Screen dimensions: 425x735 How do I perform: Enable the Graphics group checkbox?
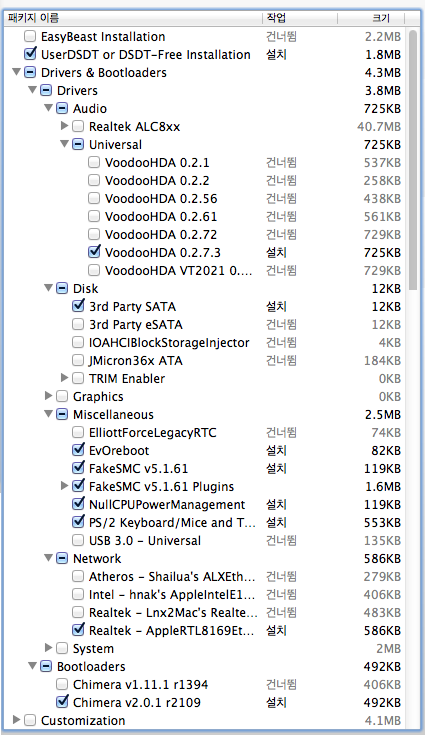click(62, 396)
